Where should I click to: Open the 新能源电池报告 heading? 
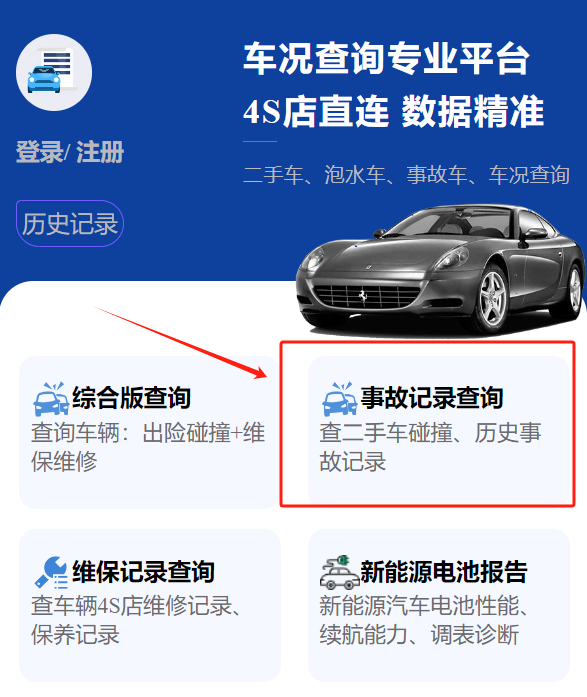pyautogui.click(x=443, y=572)
